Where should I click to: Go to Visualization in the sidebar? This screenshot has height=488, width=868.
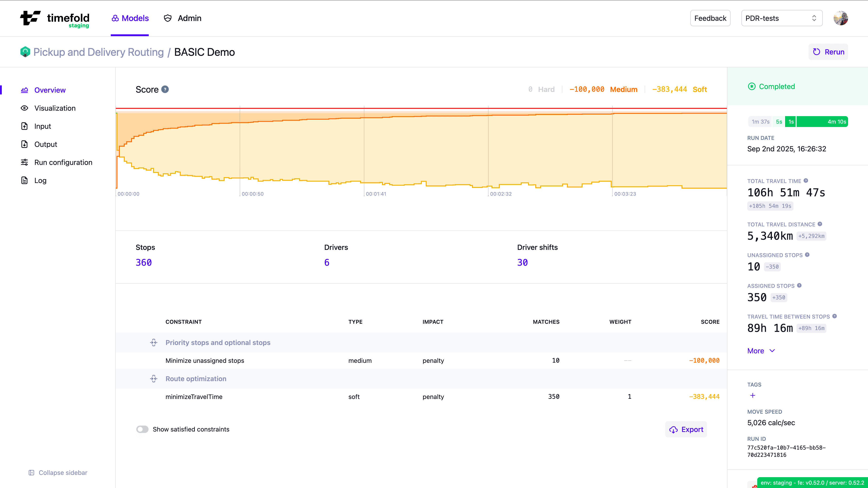pyautogui.click(x=54, y=108)
